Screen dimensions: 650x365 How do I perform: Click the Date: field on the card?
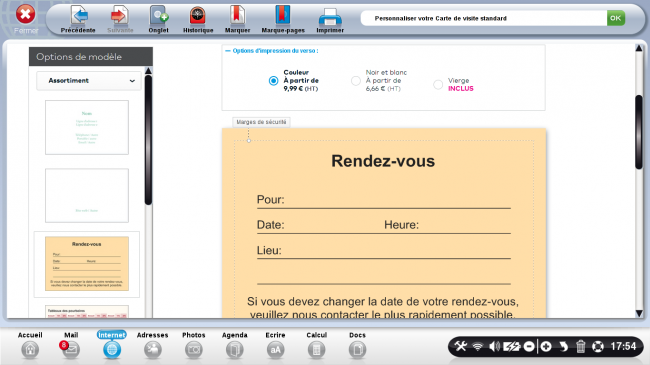tap(271, 225)
